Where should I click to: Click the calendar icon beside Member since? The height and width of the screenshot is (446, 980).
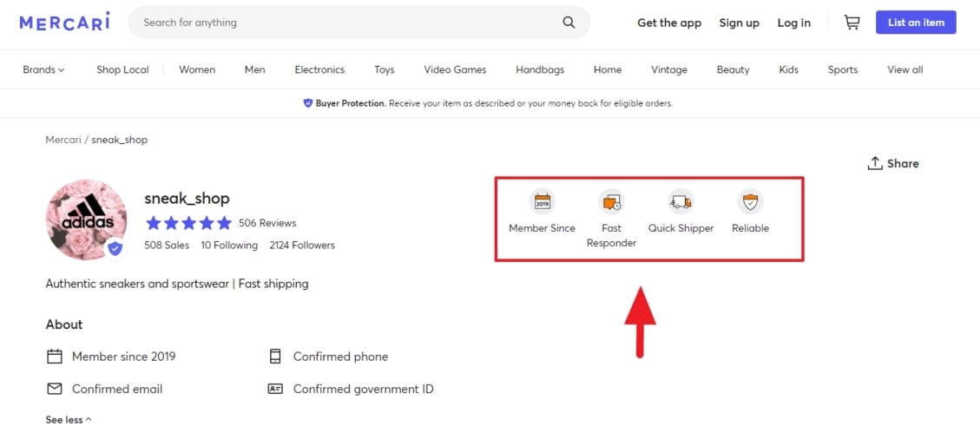coord(55,357)
